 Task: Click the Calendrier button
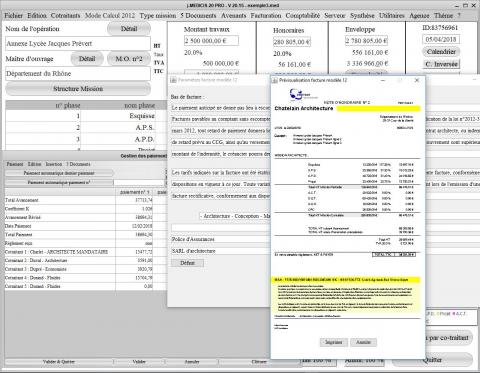tap(441, 52)
